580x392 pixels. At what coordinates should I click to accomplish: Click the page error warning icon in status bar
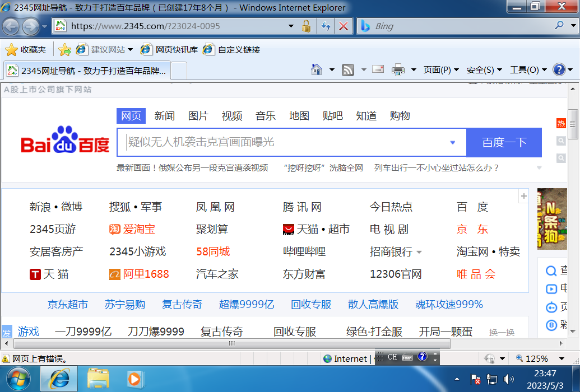6,359
